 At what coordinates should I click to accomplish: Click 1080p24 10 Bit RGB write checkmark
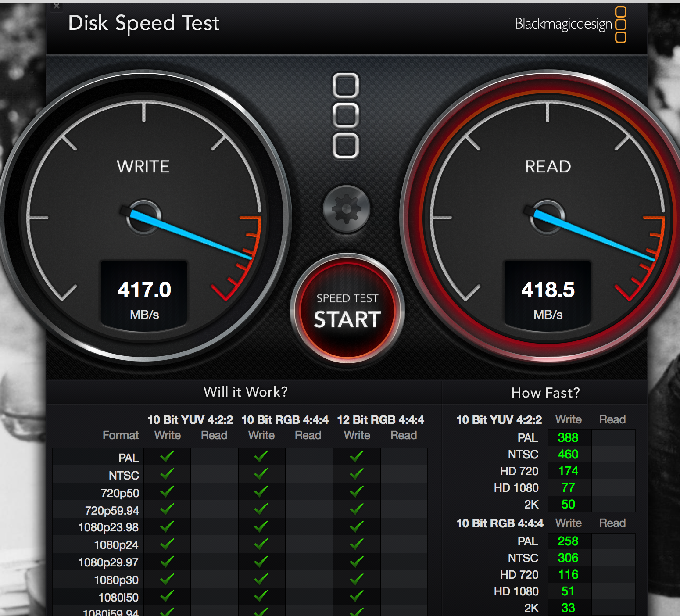[x=261, y=544]
